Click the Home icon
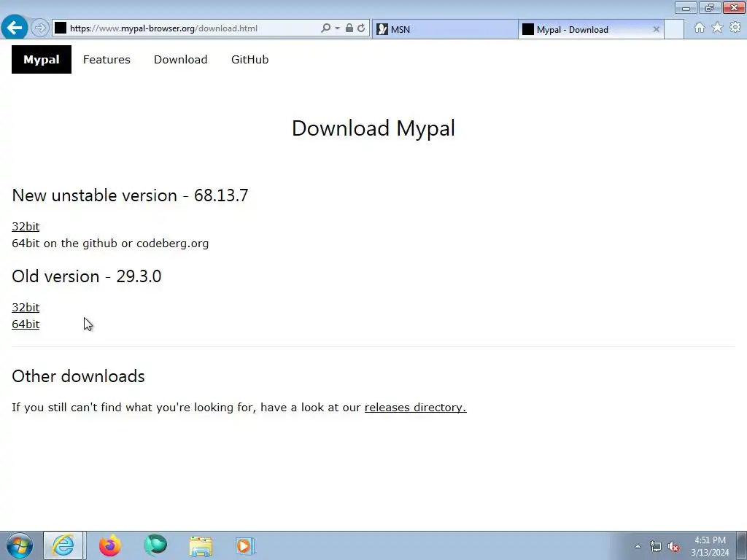 coord(700,28)
